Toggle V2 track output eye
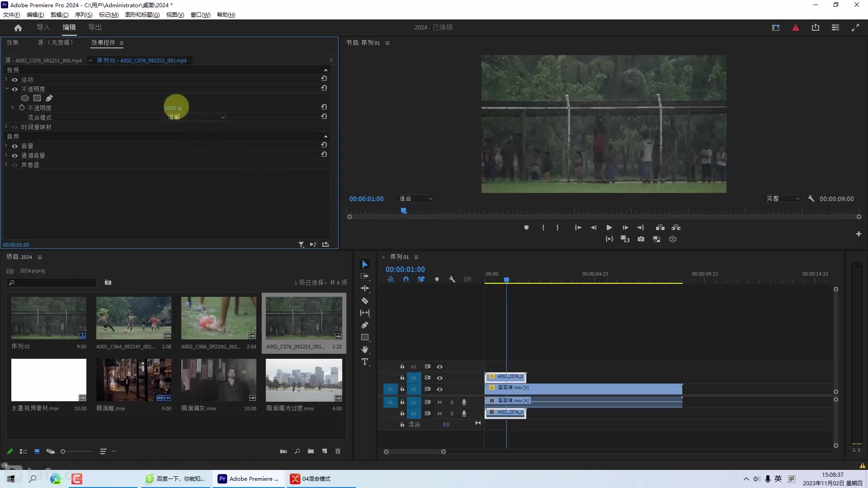Screen dimensions: 868x488 [439, 378]
